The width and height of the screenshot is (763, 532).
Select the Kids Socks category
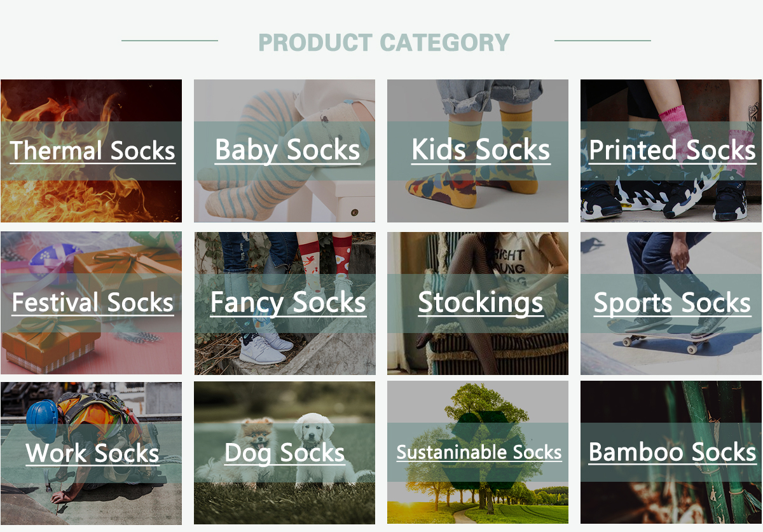480,151
